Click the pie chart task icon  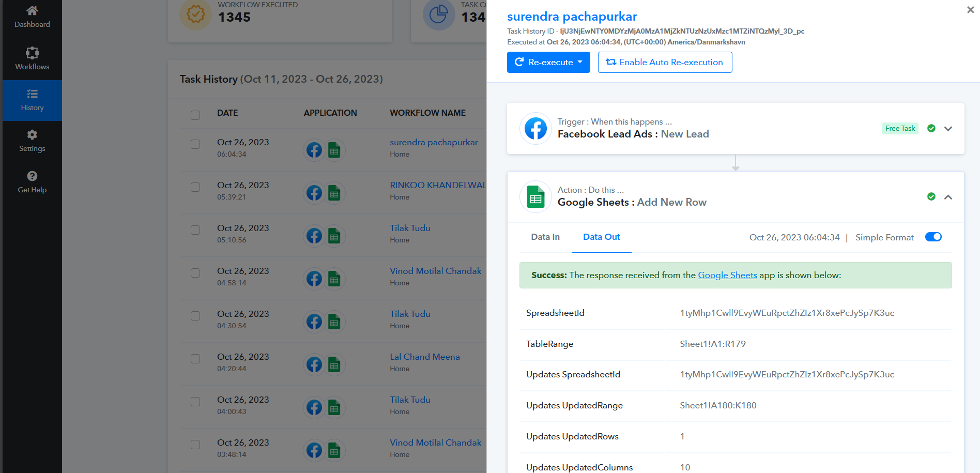pyautogui.click(x=438, y=14)
